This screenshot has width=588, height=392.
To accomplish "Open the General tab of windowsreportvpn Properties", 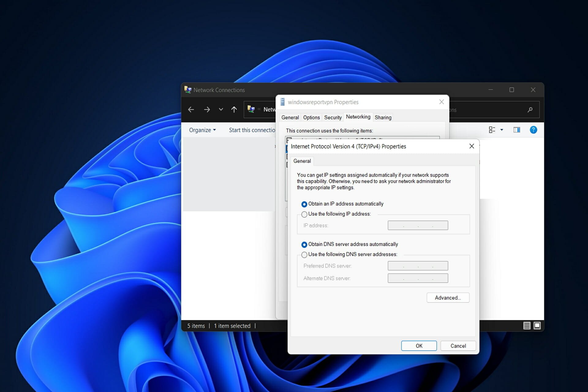I will click(290, 117).
